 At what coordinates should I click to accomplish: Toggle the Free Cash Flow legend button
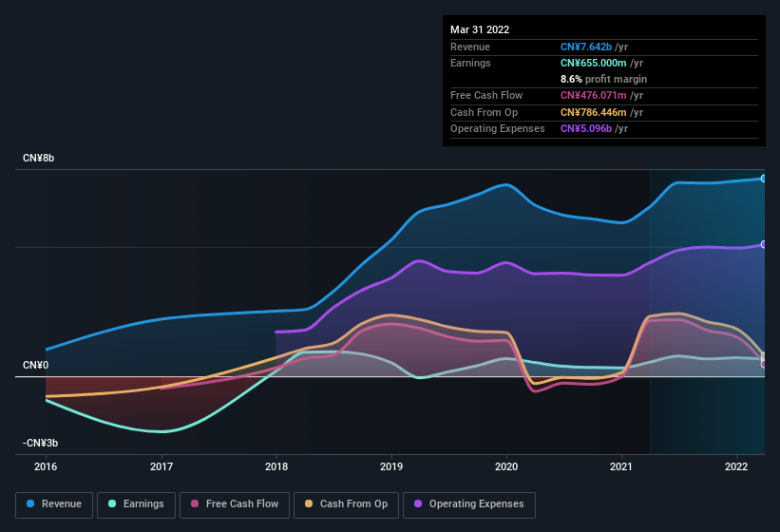pyautogui.click(x=235, y=504)
